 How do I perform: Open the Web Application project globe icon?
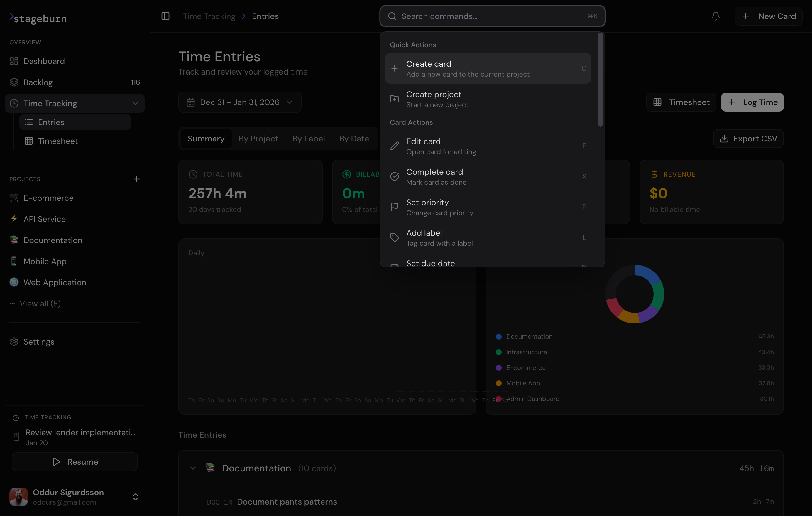click(x=14, y=282)
